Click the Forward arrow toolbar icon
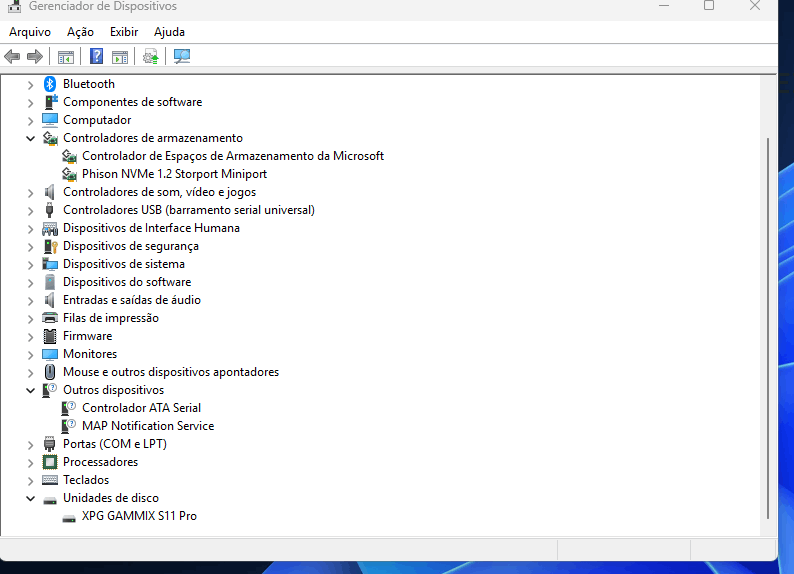 (34, 56)
